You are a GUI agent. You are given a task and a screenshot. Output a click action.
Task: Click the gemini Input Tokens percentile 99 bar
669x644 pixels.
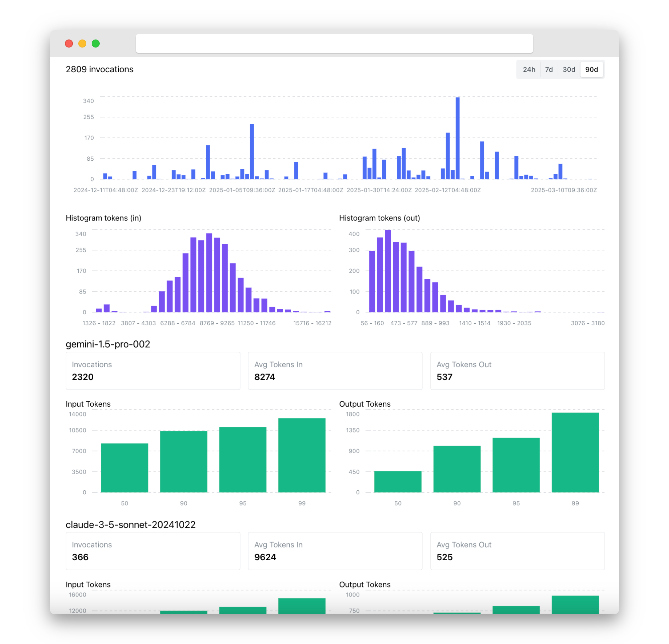tap(302, 455)
